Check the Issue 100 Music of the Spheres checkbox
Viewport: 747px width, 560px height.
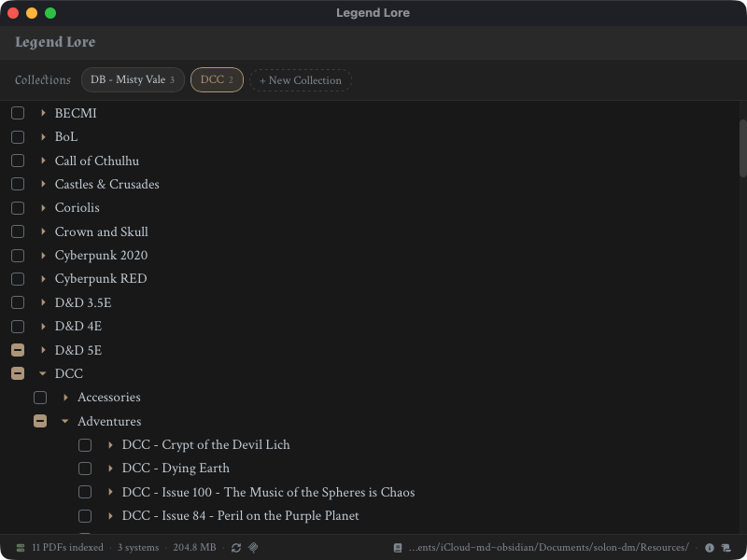pyautogui.click(x=85, y=492)
